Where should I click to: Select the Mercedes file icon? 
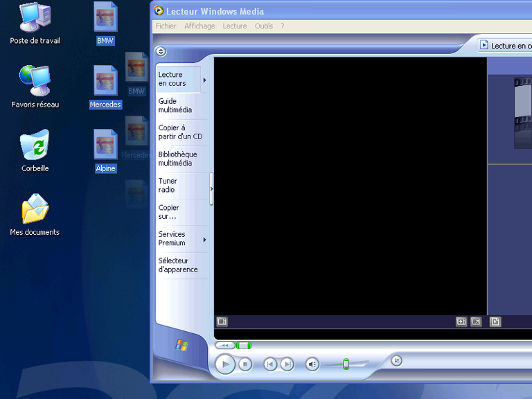point(105,87)
